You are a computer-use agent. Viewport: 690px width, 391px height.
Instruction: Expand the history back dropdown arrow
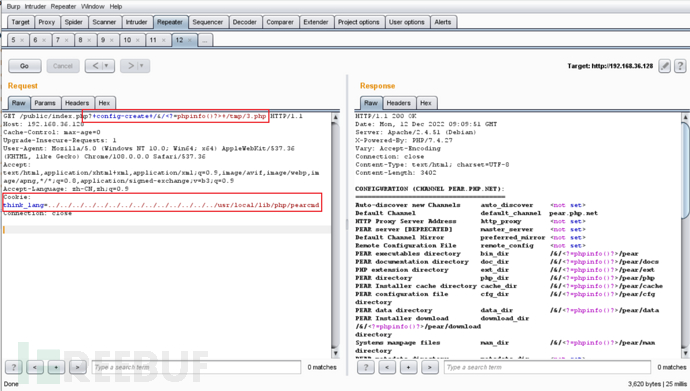(106, 66)
